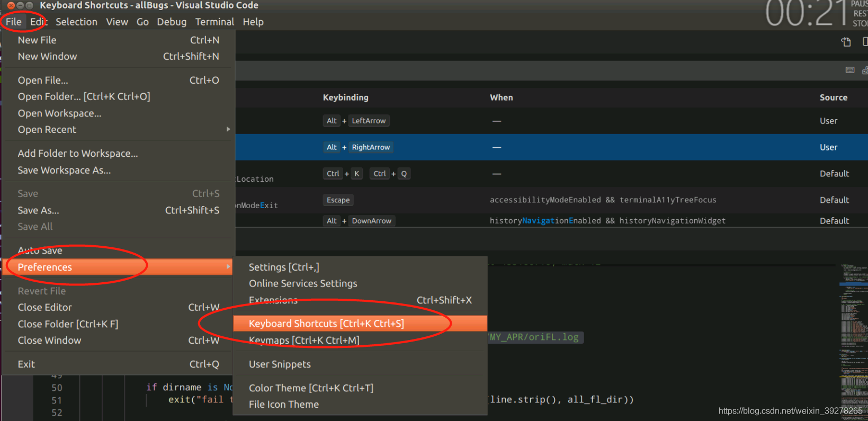868x421 pixels.
Task: Click line number 50 in editor
Action: (57, 388)
